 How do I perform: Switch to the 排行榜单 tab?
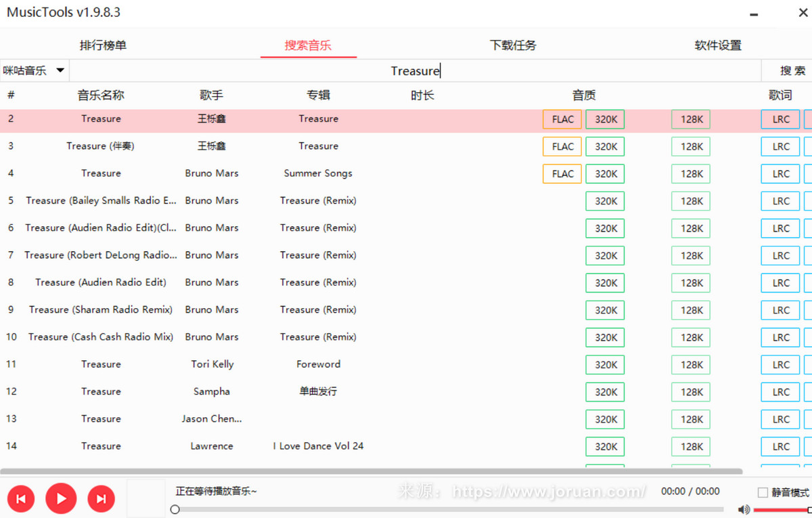pyautogui.click(x=103, y=45)
